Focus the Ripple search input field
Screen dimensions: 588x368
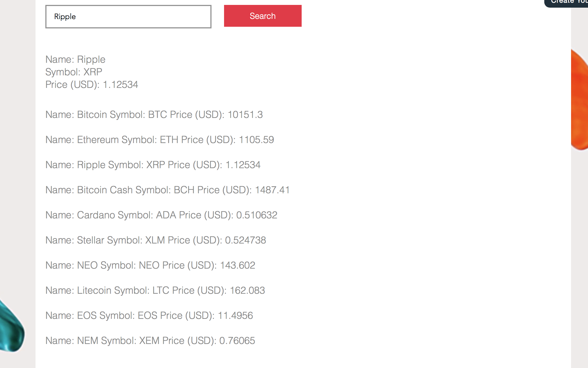pos(128,17)
